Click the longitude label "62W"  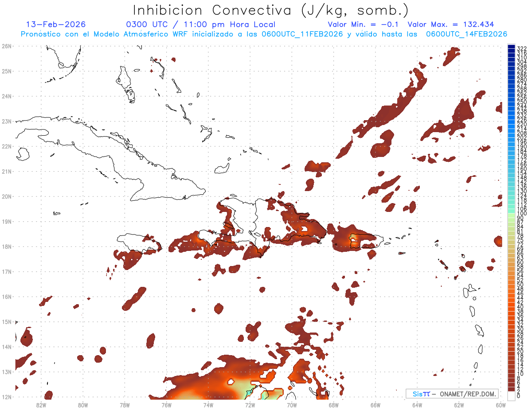459,405
